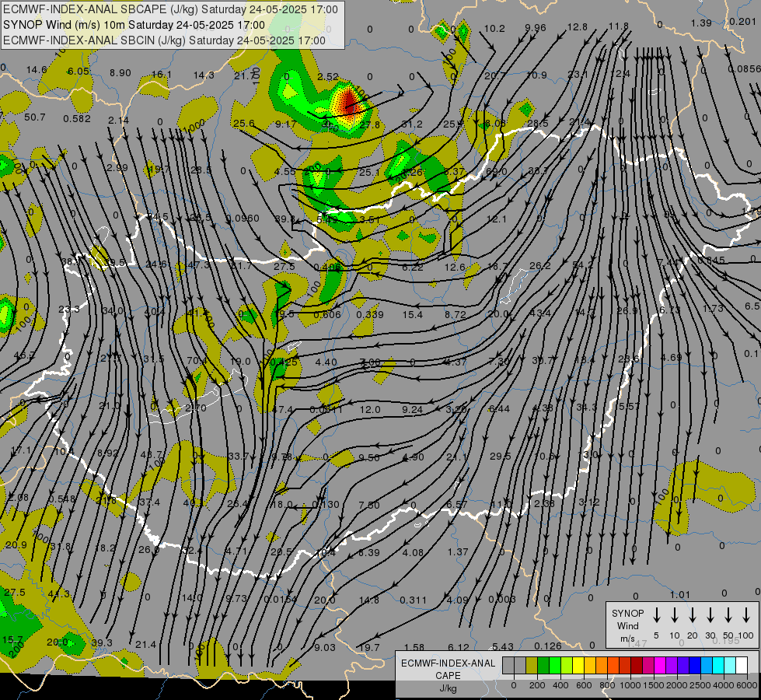Click the map value '2.99'

click(117, 167)
